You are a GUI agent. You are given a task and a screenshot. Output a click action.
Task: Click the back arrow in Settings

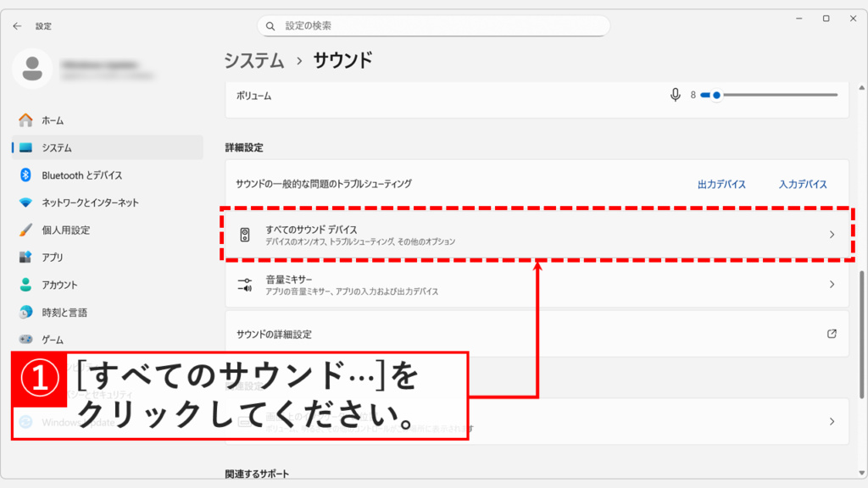pyautogui.click(x=17, y=26)
